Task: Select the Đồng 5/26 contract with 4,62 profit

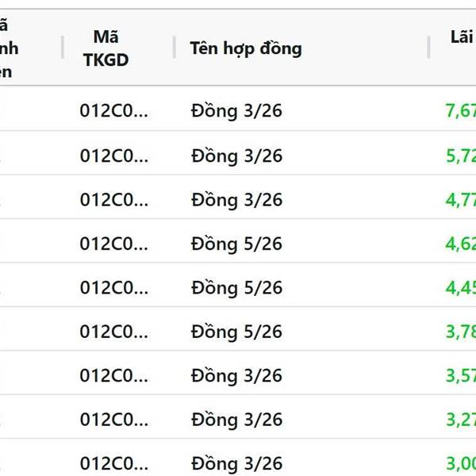Action: [x=236, y=244]
